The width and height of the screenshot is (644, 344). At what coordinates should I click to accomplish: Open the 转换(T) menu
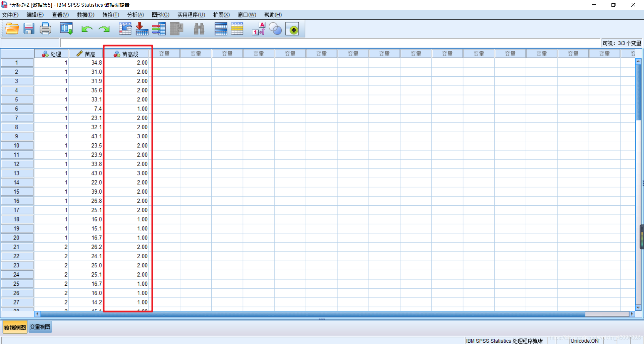(111, 15)
